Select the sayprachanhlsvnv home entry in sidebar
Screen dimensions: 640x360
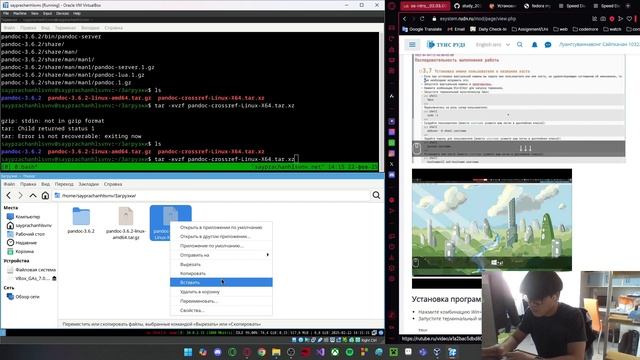tap(29, 225)
